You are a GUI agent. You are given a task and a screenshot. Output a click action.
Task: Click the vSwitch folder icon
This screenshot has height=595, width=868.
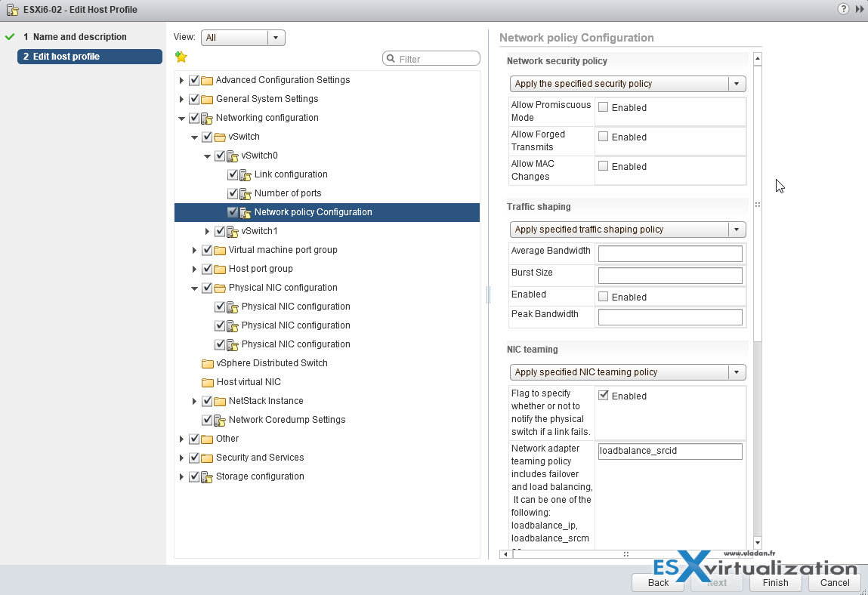(x=220, y=137)
